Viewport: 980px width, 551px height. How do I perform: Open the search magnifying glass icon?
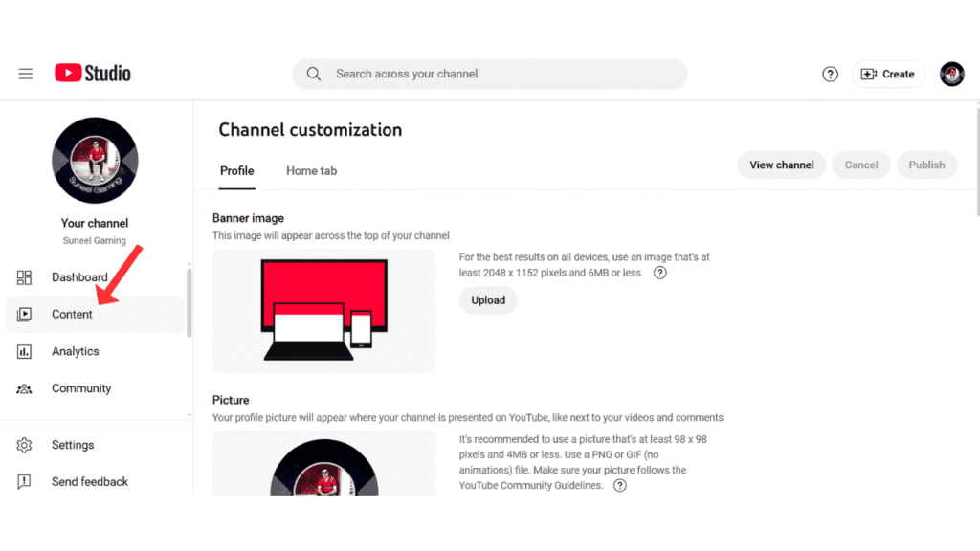(x=313, y=74)
